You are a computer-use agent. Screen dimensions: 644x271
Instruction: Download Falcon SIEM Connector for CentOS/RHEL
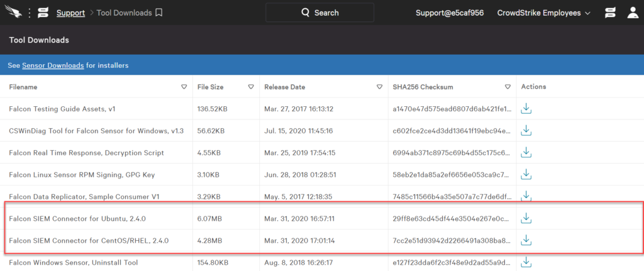(526, 240)
